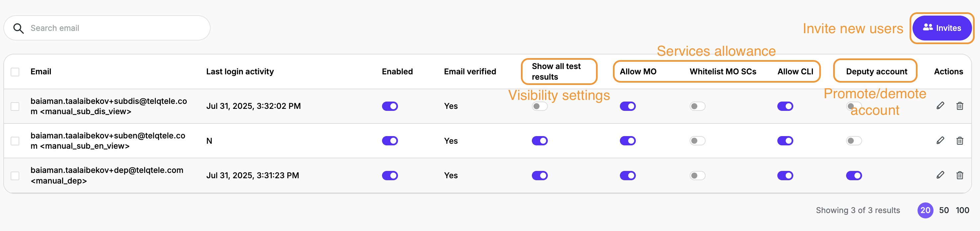Delete the manual_sub_en_view user via trash icon
This screenshot has height=231, width=980.
click(x=959, y=141)
